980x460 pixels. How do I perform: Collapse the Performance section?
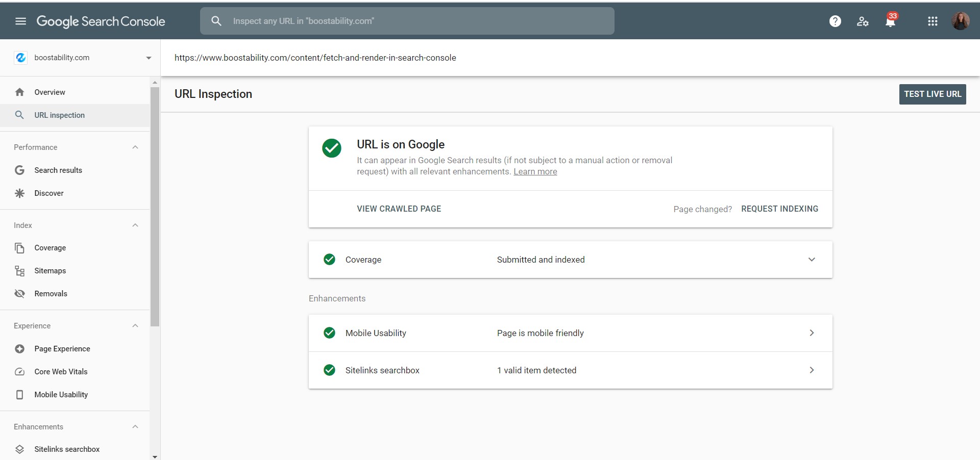coord(135,147)
